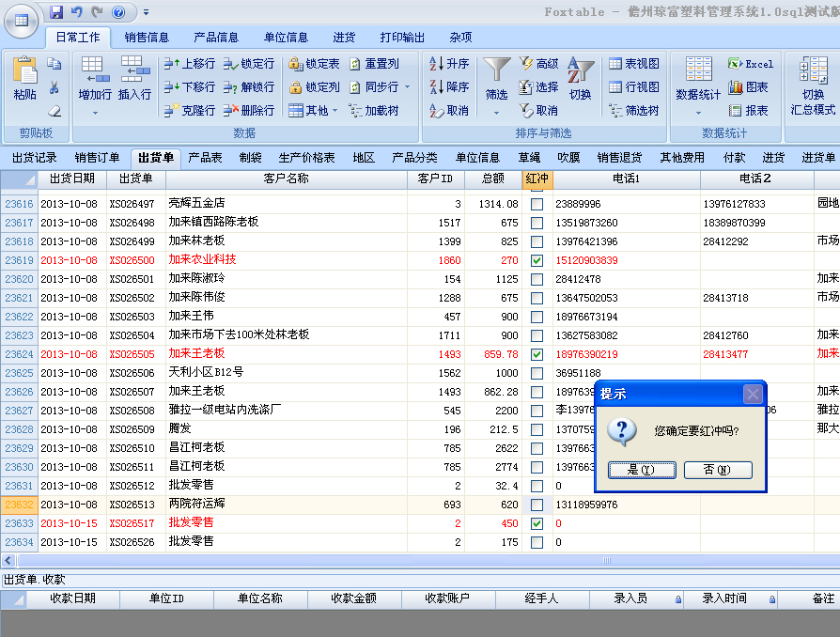Open the 打印输出 ribbon tab
840x637 pixels.
point(402,38)
